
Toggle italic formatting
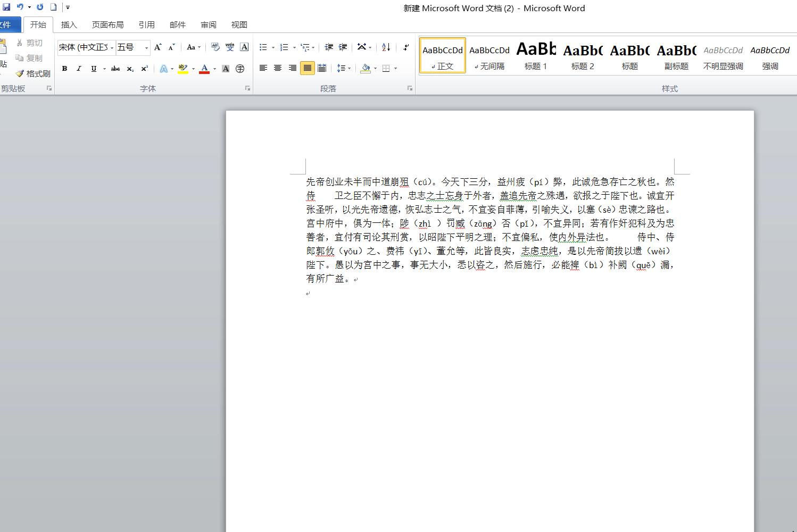tap(79, 68)
